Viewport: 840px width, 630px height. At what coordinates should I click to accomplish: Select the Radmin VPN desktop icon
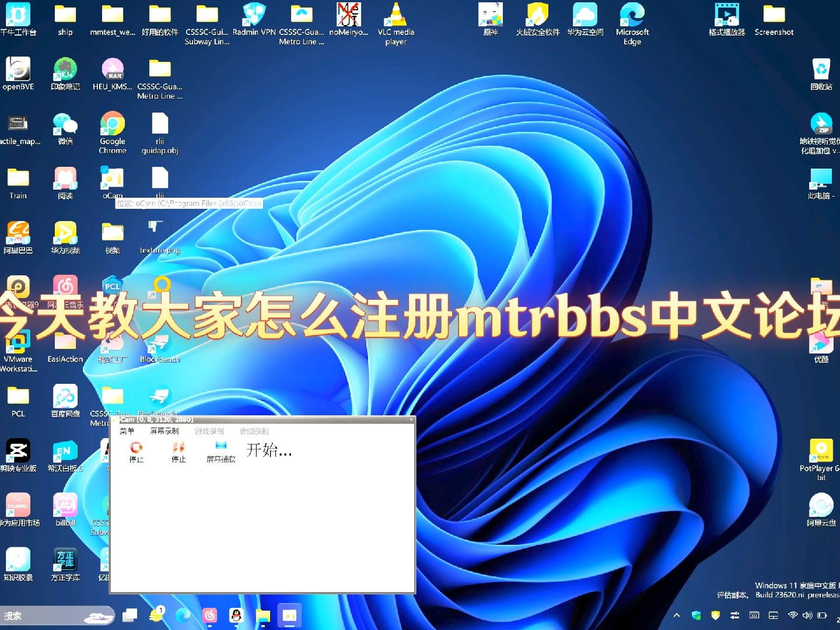click(254, 19)
